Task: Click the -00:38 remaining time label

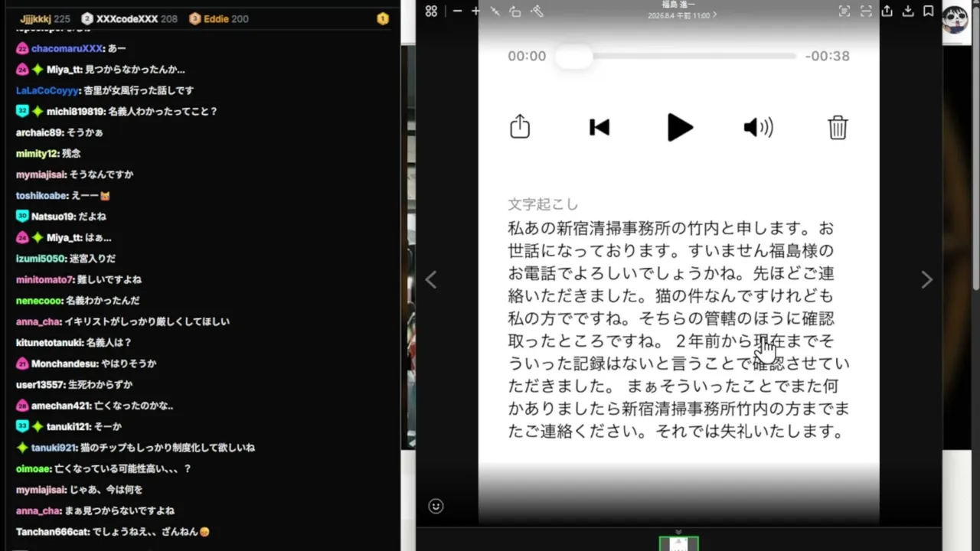Action: [x=828, y=56]
